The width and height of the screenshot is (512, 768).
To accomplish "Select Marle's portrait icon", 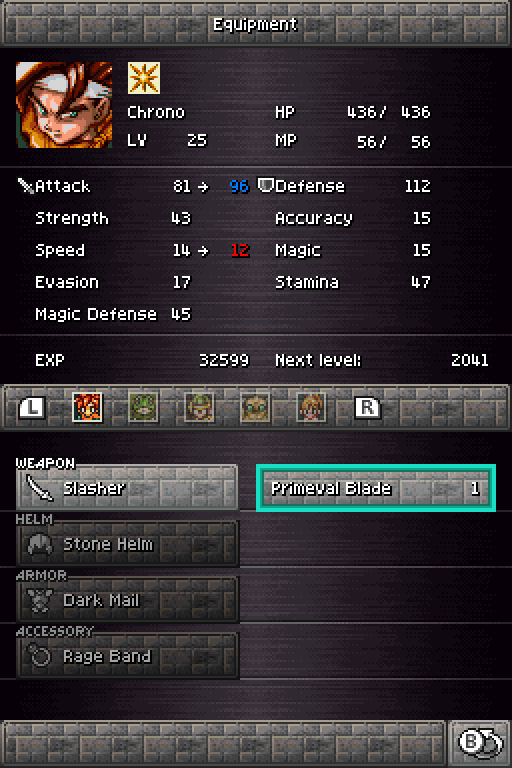I will pyautogui.click(x=311, y=407).
